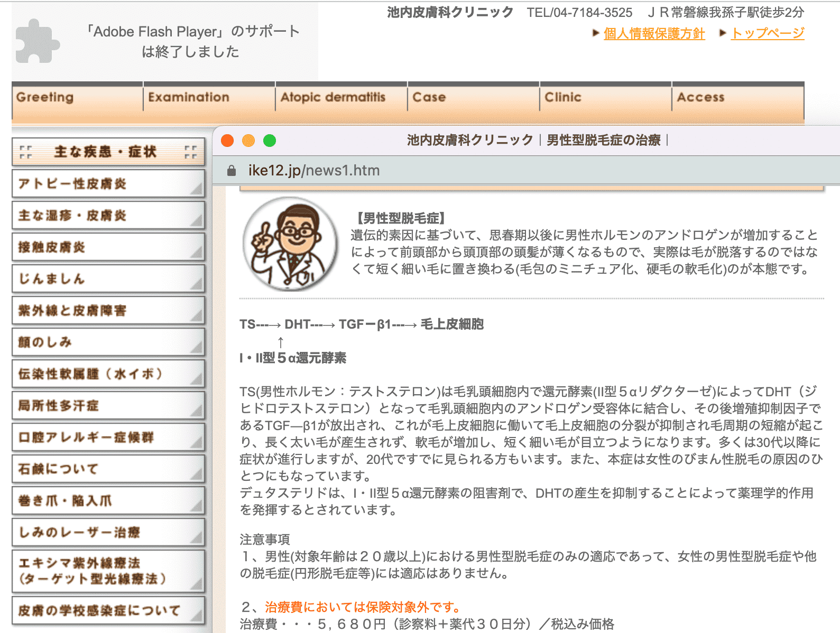Click the green maximize window button
This screenshot has height=633, width=840.
point(270,141)
